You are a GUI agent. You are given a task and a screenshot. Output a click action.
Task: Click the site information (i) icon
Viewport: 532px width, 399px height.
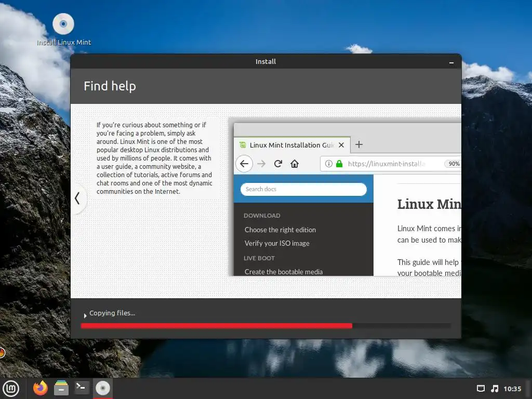tap(329, 164)
